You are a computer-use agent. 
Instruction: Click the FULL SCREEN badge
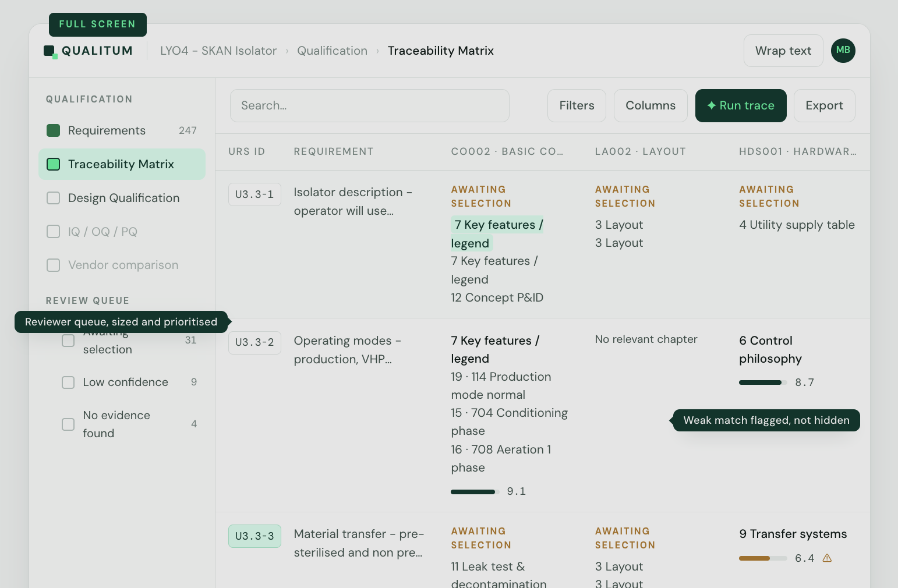point(98,24)
